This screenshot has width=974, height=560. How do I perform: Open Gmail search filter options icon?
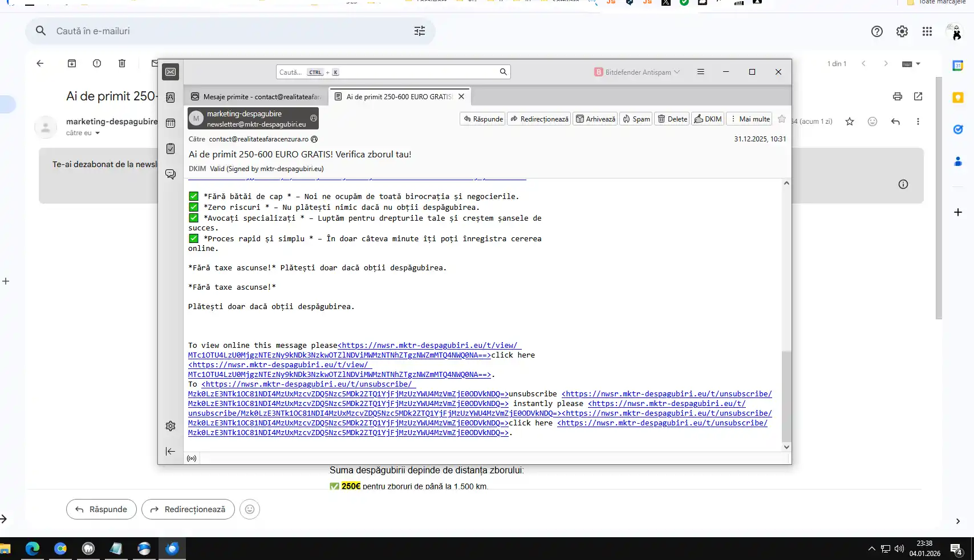point(420,31)
